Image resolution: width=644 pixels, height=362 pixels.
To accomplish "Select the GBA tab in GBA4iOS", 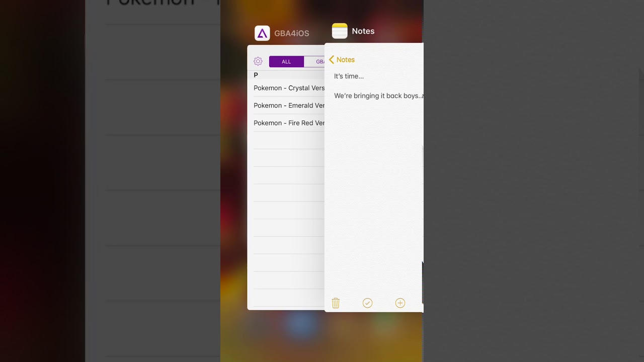I will 314,62.
